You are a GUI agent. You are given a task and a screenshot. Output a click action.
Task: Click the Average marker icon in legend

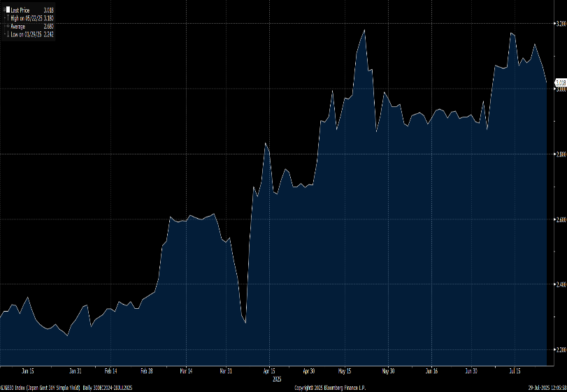point(7,27)
